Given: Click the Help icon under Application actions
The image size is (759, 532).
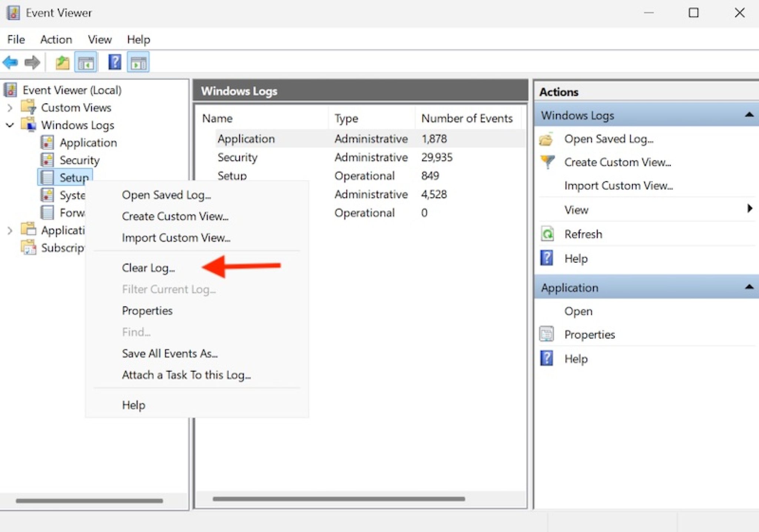Looking at the screenshot, I should [547, 358].
